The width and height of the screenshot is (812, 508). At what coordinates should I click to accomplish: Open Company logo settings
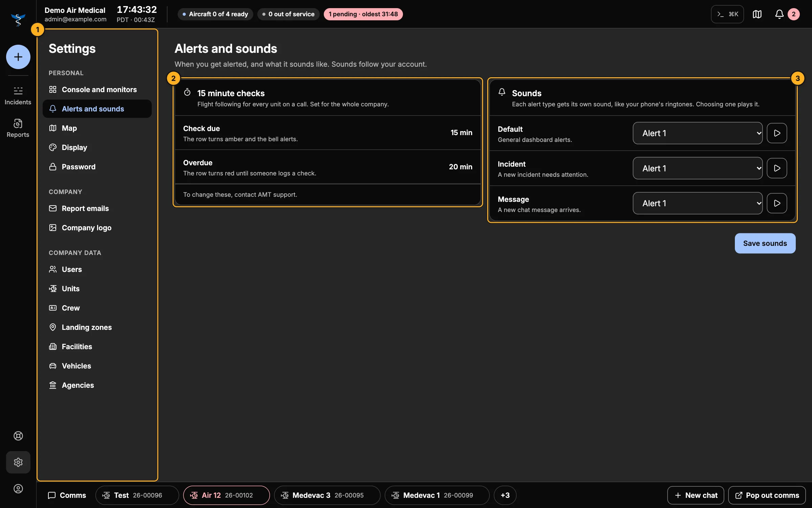[x=97, y=228]
